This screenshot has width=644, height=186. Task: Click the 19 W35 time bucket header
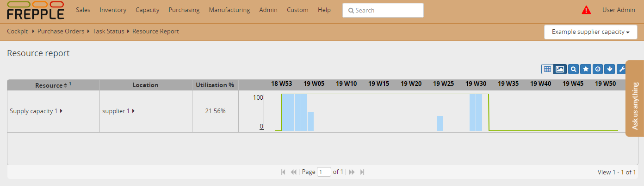508,84
